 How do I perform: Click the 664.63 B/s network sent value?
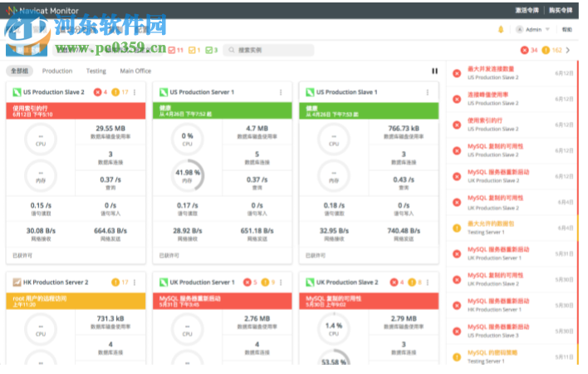[x=110, y=231]
